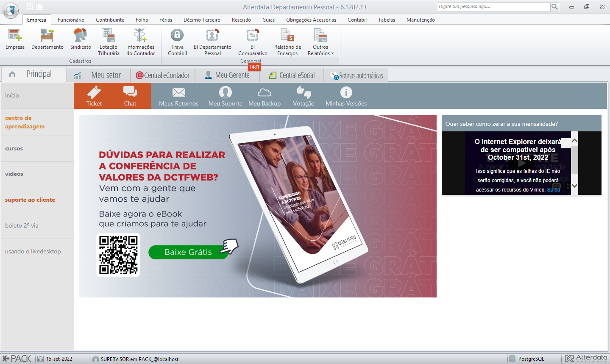Open the Obrigações Acessórias ribbon tab
Image resolution: width=610 pixels, height=364 pixels.
click(311, 20)
